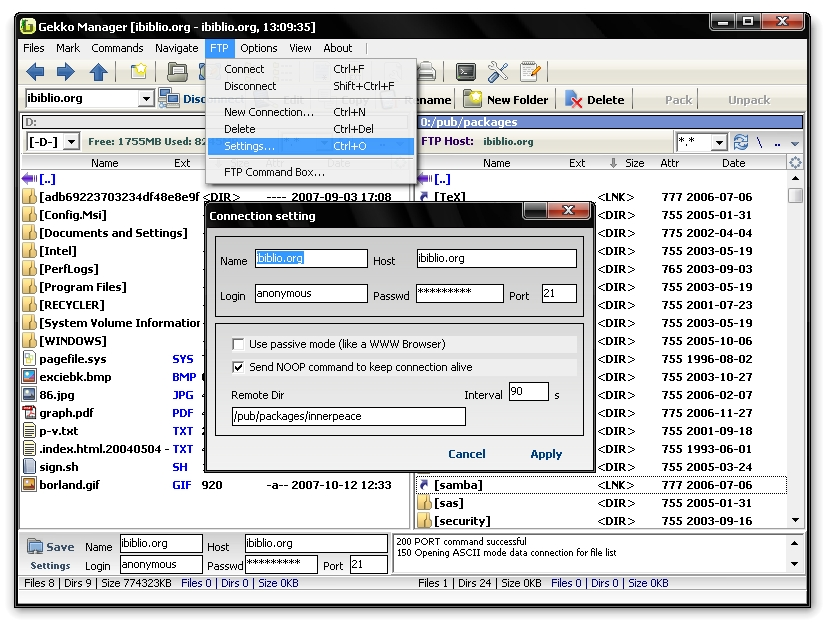Click the Forward arrow toolbar icon
Viewport: 826px width, 622px height.
(x=66, y=72)
